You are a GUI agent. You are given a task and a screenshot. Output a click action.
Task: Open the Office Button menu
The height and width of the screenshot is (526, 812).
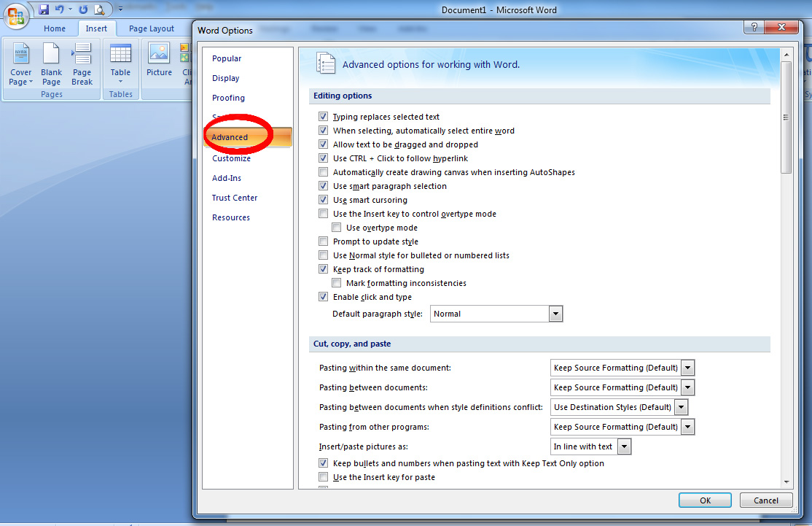coord(15,16)
